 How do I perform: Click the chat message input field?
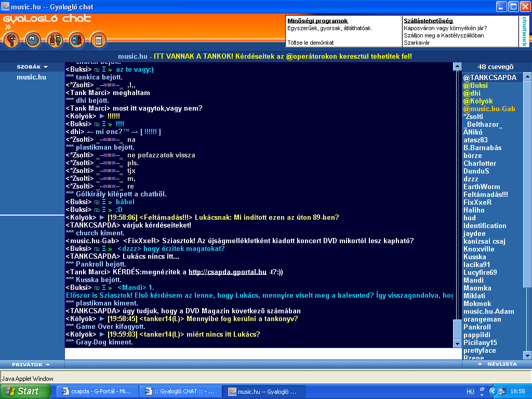click(x=263, y=353)
